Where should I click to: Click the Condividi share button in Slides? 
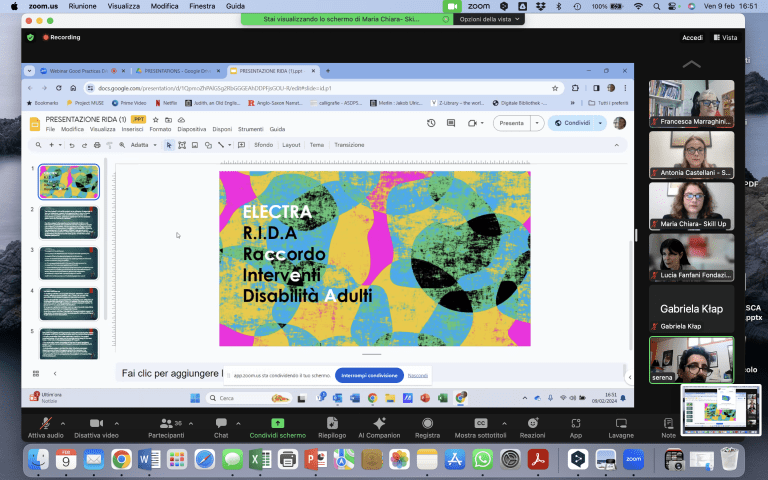572,123
